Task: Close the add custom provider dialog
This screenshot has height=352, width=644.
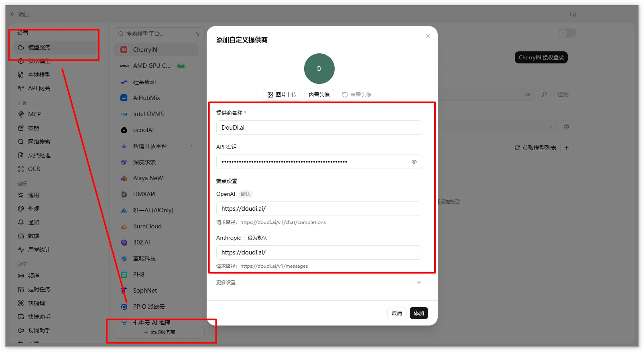Action: 428,36
